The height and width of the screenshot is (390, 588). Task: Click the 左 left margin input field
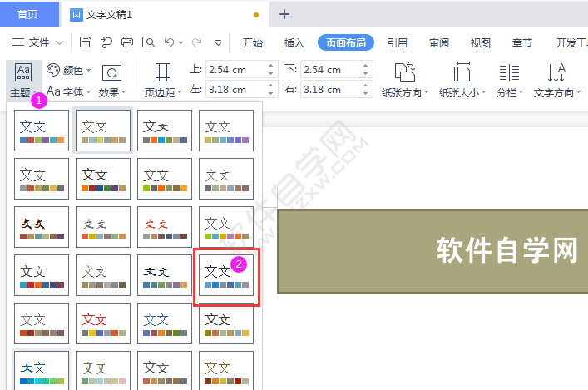[x=236, y=89]
